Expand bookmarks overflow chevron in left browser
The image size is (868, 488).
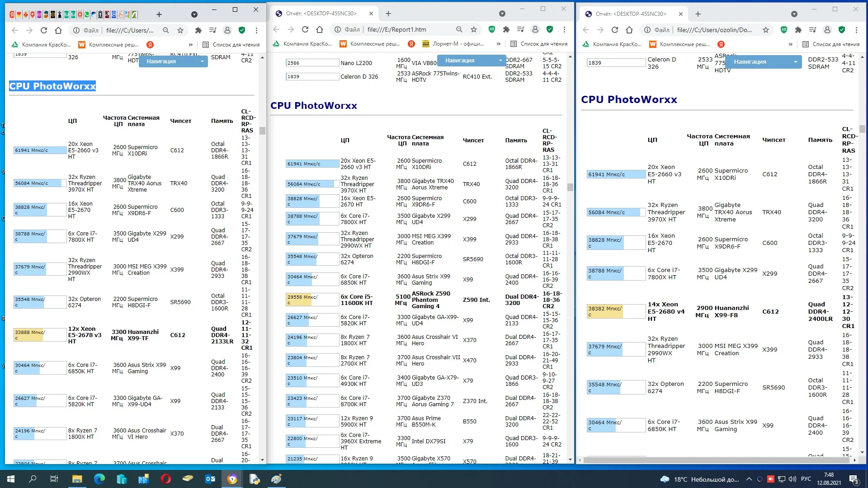coord(191,45)
